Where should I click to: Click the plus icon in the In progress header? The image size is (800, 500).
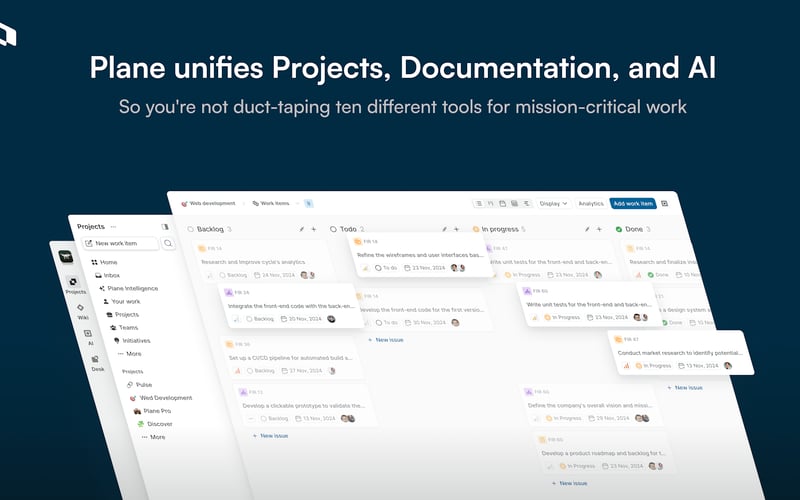pos(599,229)
